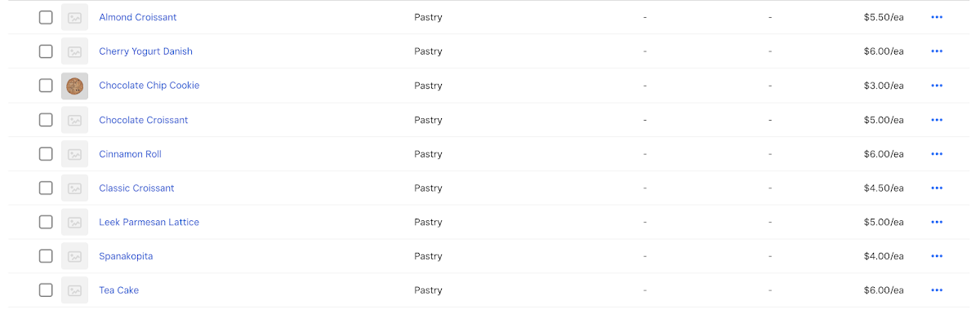Select the Spanakopita checkbox
980x314 pixels.
[x=46, y=256]
